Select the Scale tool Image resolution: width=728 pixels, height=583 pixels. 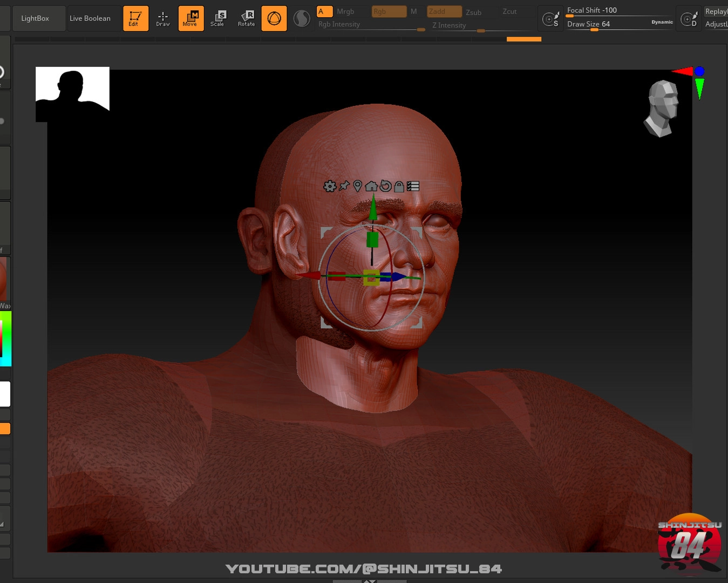tap(218, 18)
